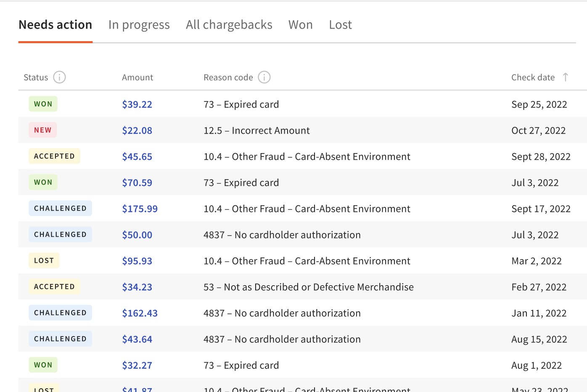Click the WON badge on the Sep 25 row

(x=43, y=104)
